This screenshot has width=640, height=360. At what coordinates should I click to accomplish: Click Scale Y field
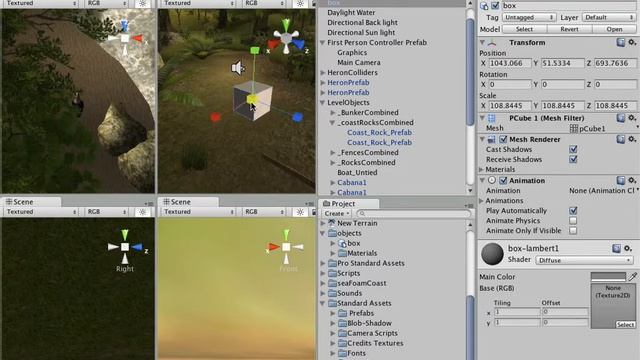tap(562, 106)
